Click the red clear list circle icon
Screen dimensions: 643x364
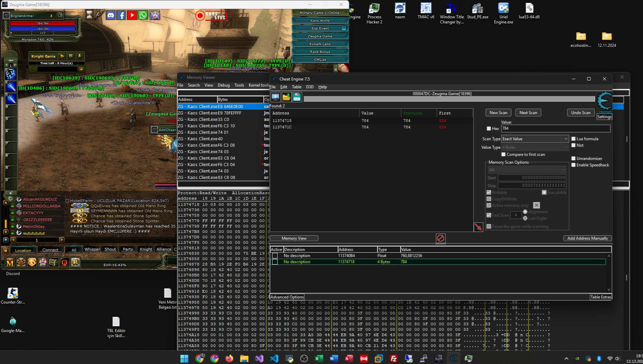(441, 238)
